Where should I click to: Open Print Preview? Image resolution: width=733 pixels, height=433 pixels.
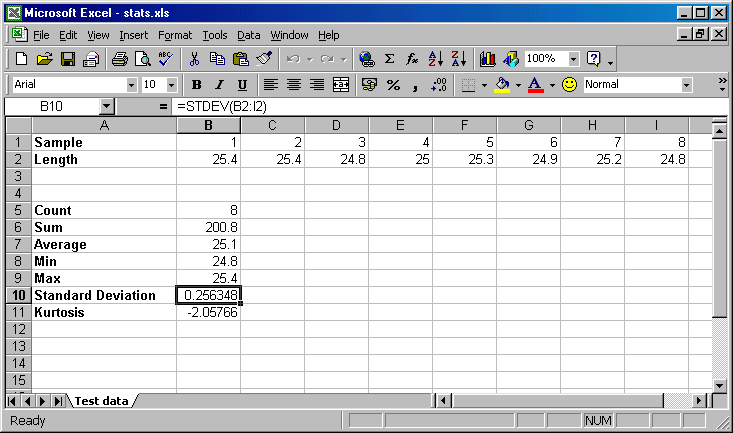tap(142, 59)
